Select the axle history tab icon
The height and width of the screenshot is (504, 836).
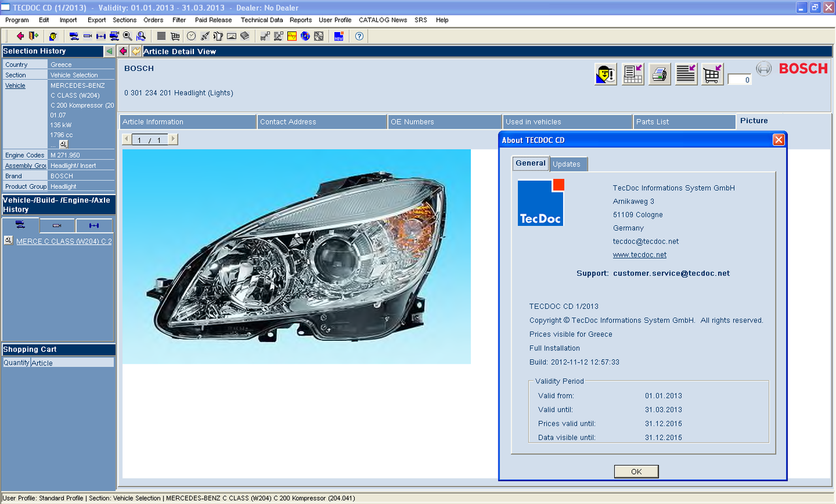point(94,225)
